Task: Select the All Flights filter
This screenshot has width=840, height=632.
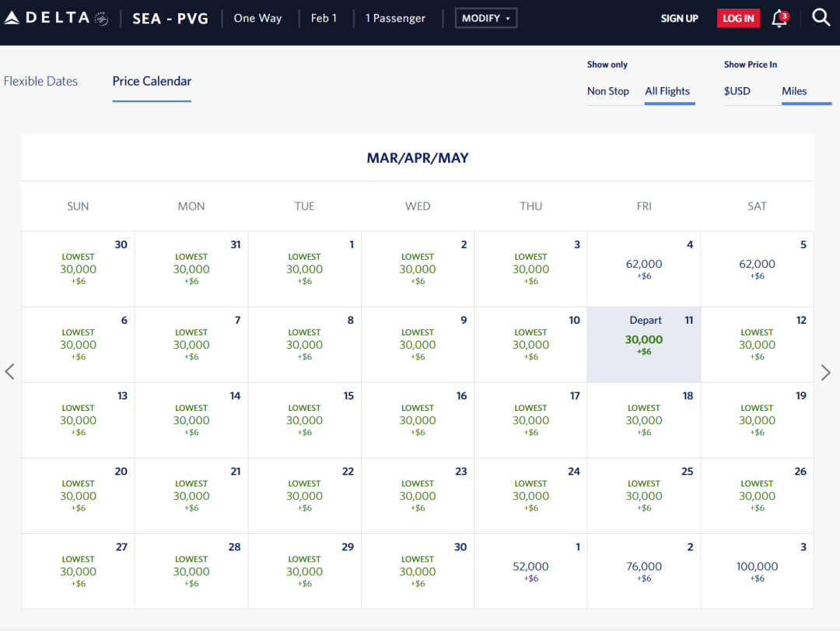Action: tap(667, 91)
